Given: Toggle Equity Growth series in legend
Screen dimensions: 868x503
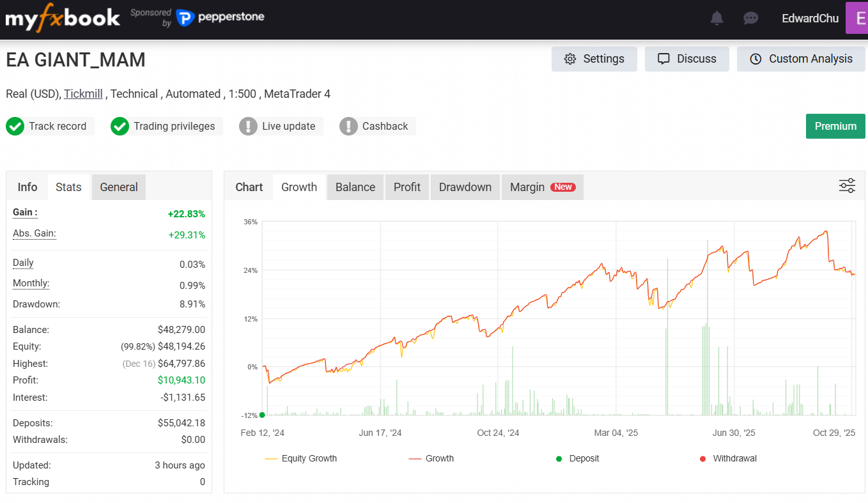Looking at the screenshot, I should pos(300,458).
